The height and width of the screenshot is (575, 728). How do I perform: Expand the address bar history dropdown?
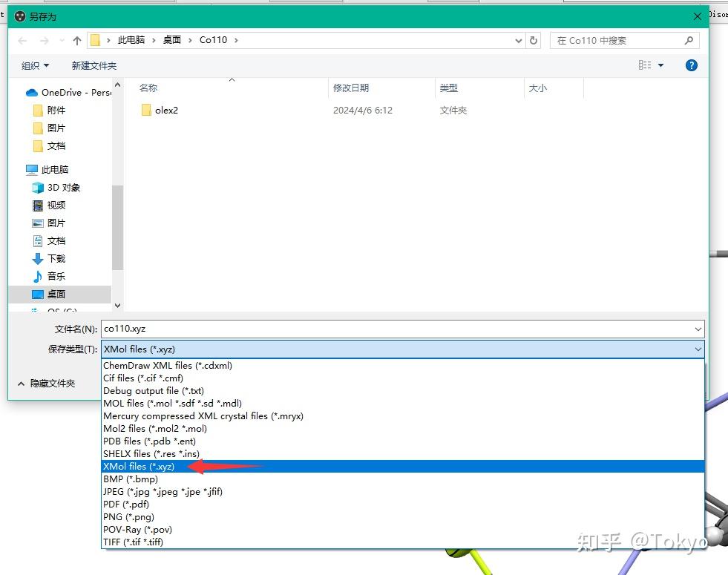coord(519,41)
